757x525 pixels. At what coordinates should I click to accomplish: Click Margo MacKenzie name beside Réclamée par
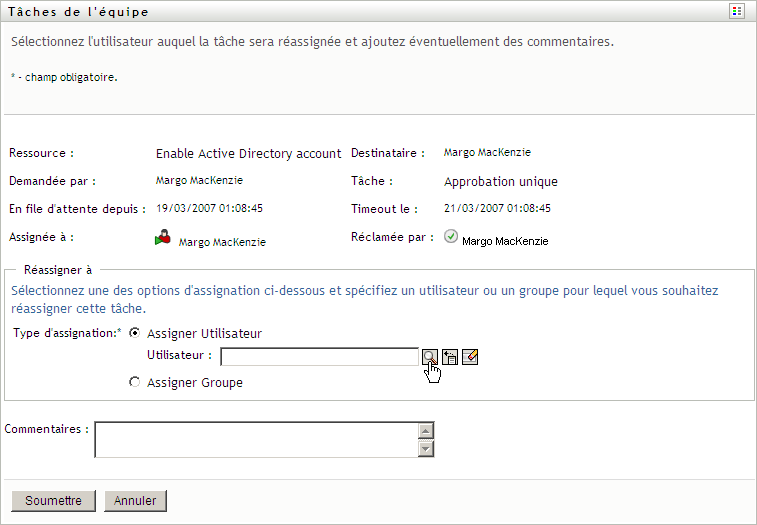[505, 241]
